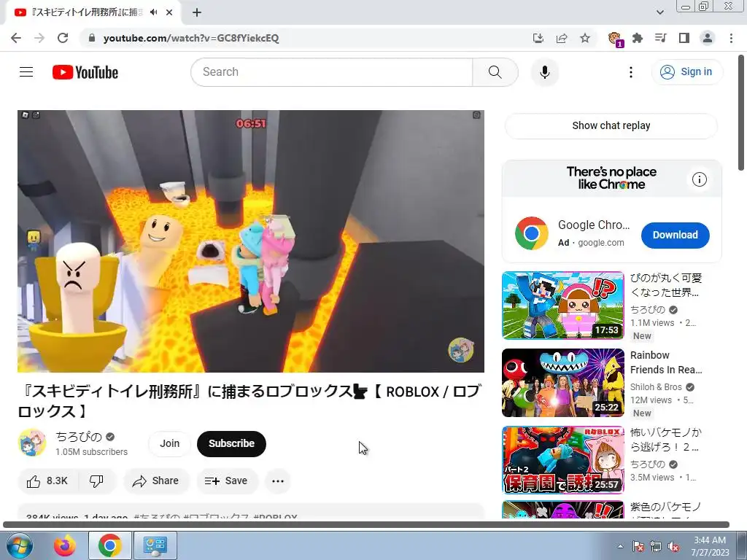Click the address bar URL
The height and width of the screenshot is (560, 747).
click(x=191, y=38)
